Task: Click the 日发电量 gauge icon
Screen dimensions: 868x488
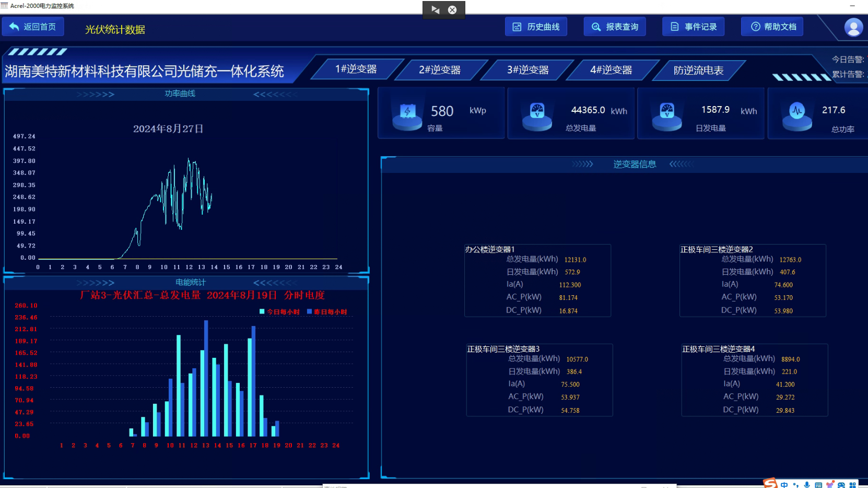Action: coord(667,115)
